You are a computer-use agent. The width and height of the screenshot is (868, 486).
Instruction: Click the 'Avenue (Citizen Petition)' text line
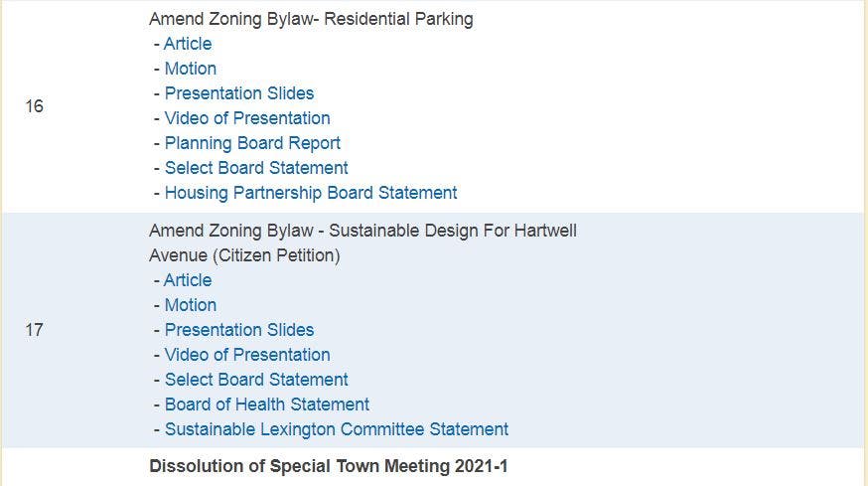[x=244, y=255]
